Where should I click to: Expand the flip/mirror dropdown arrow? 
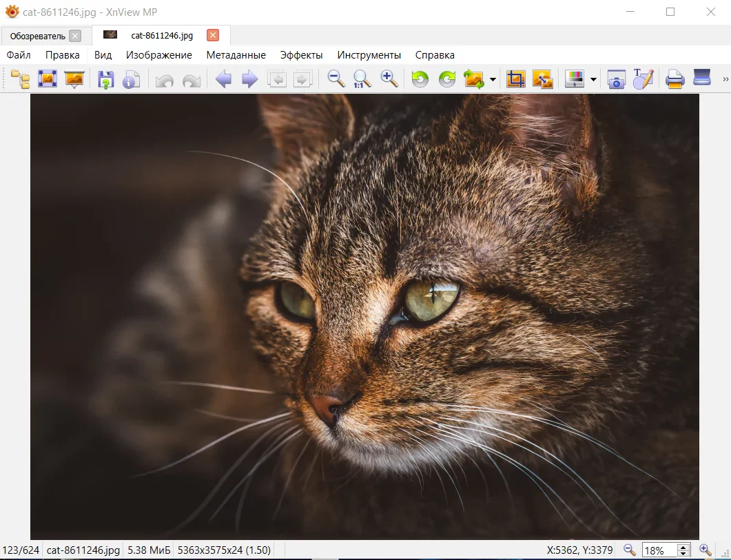click(493, 80)
